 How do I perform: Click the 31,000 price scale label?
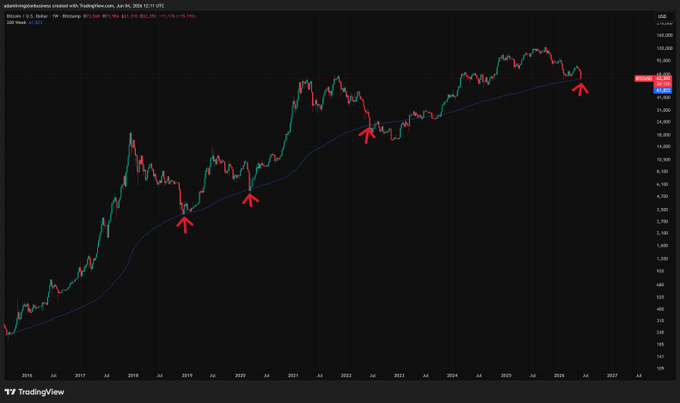pyautogui.click(x=664, y=110)
